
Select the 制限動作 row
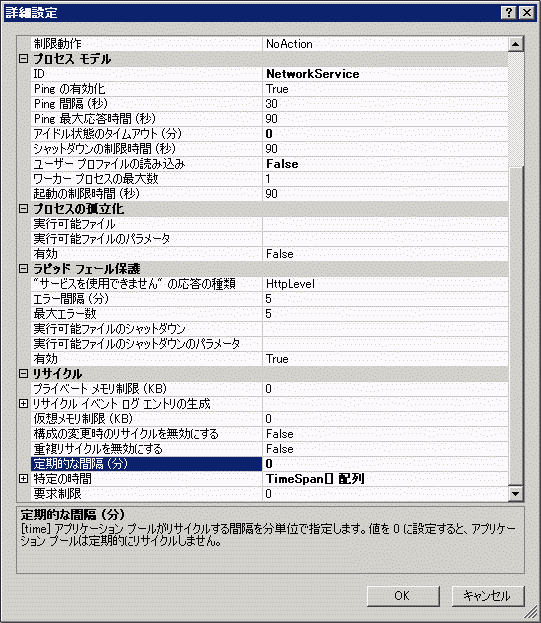[x=147, y=44]
